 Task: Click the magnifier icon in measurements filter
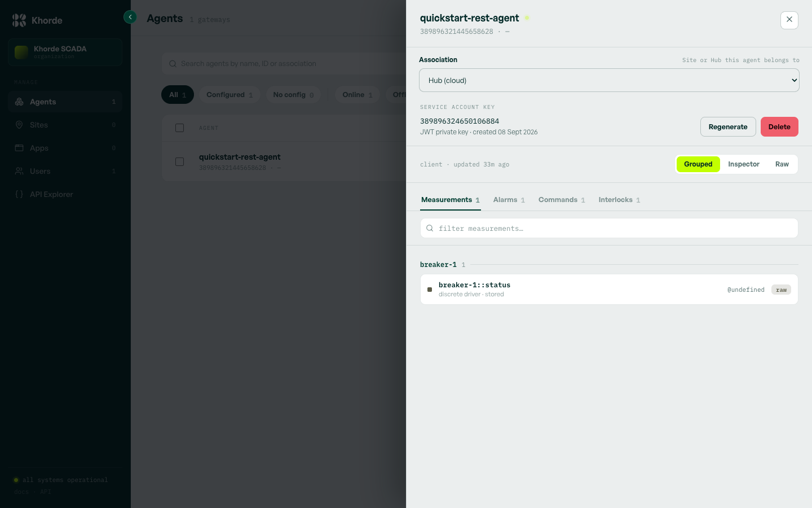tap(430, 228)
